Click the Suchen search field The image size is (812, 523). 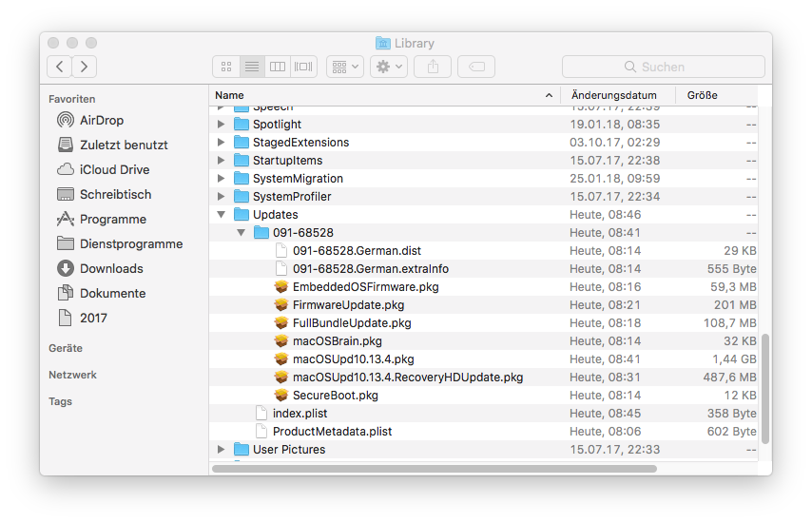point(664,67)
